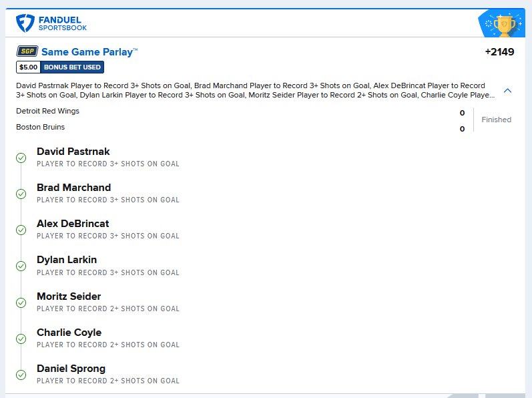532x398 pixels.
Task: Click the FanDuel Sportsbook wordmark text
Action: pyautogui.click(x=63, y=23)
